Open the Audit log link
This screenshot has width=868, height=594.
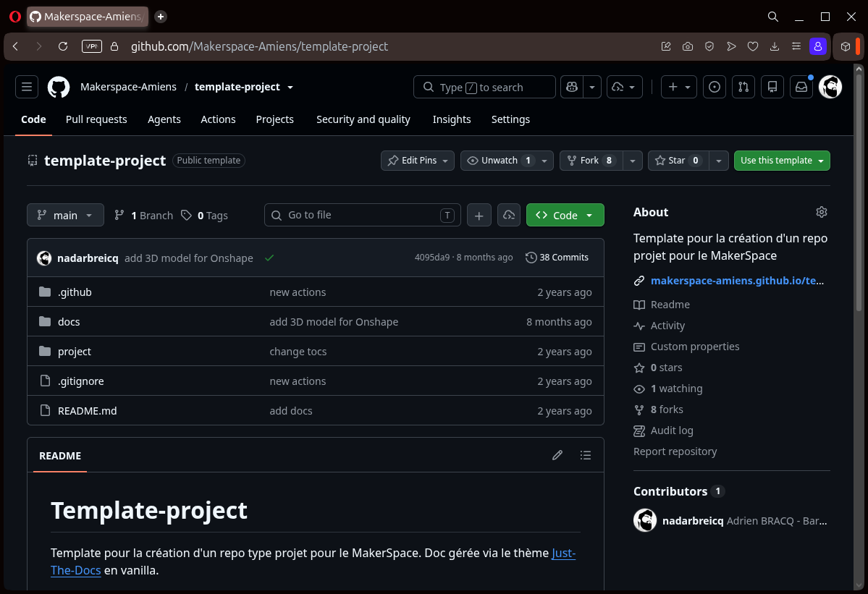[x=672, y=430]
